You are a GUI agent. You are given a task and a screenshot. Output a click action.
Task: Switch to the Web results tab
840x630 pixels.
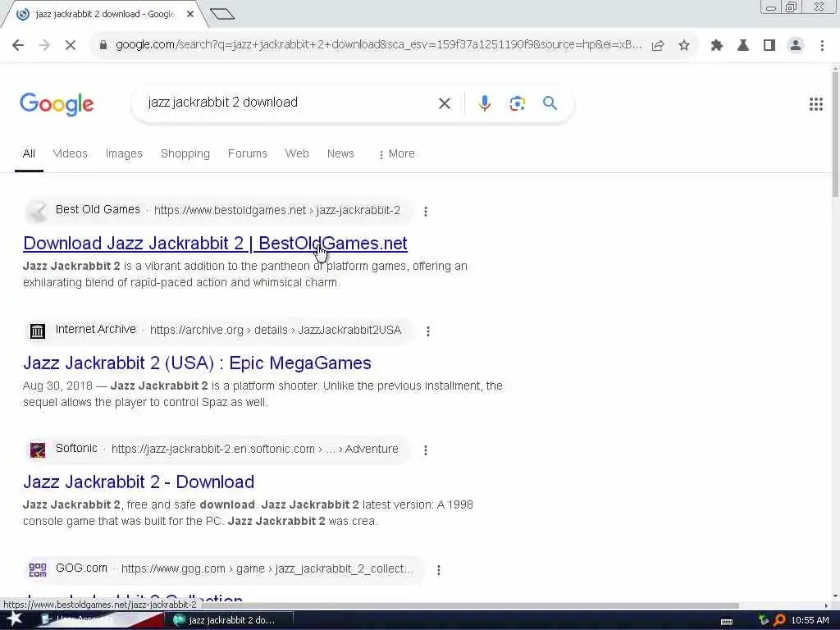coord(297,153)
